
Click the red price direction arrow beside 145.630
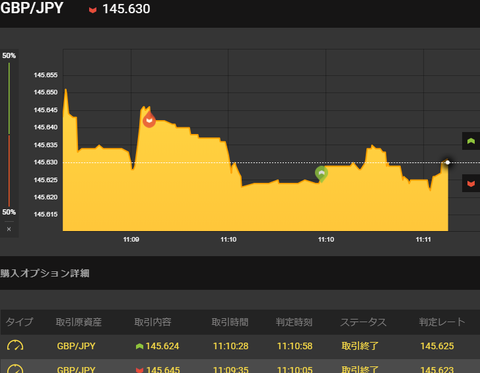93,10
